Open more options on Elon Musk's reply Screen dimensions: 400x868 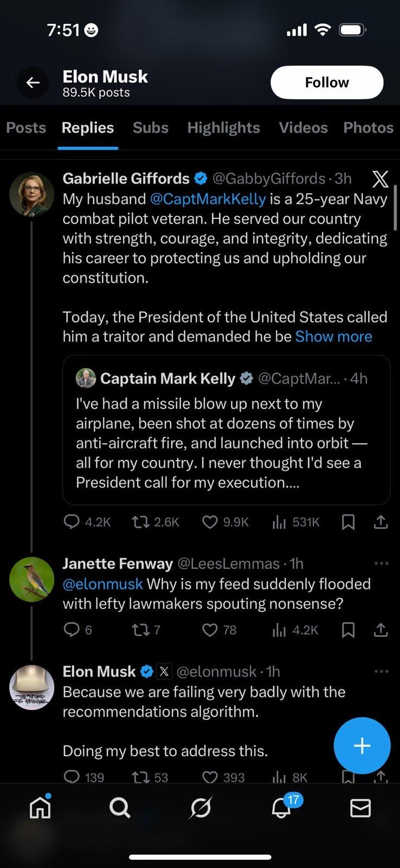click(382, 672)
